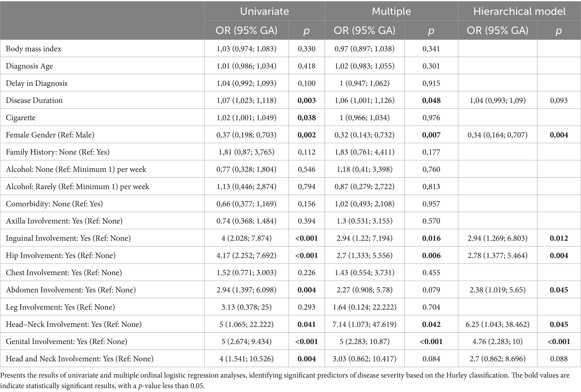The height and width of the screenshot is (392, 581).
Task: Select Axilla Involvement row label
Action: point(64,221)
